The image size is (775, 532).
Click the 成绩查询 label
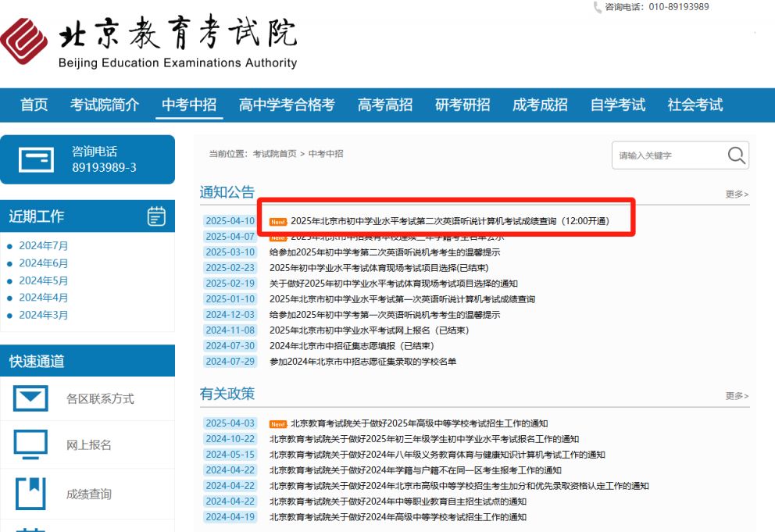tap(89, 494)
